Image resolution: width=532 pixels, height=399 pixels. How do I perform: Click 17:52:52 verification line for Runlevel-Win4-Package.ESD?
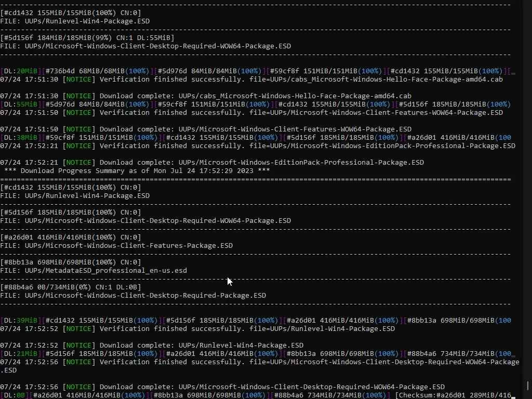pos(197,329)
